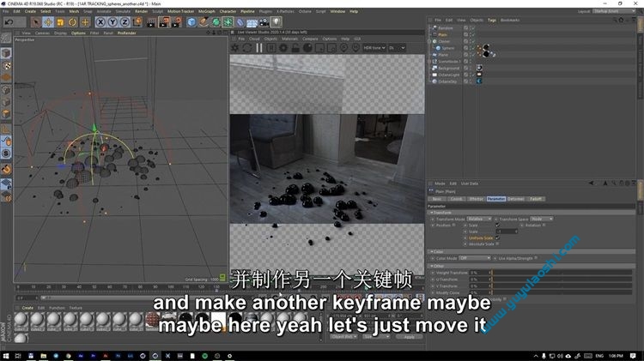Toggle enable checkmark for OctaneLight
The height and width of the screenshot is (361, 644).
click(x=472, y=75)
